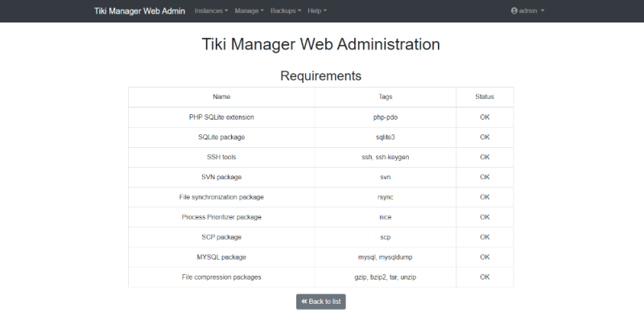Expand the admin account menu
This screenshot has width=644, height=320.
[x=527, y=11]
